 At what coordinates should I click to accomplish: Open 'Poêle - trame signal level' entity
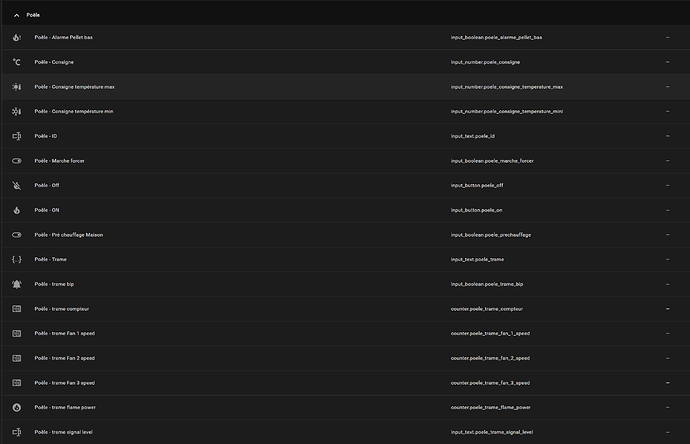click(63, 432)
